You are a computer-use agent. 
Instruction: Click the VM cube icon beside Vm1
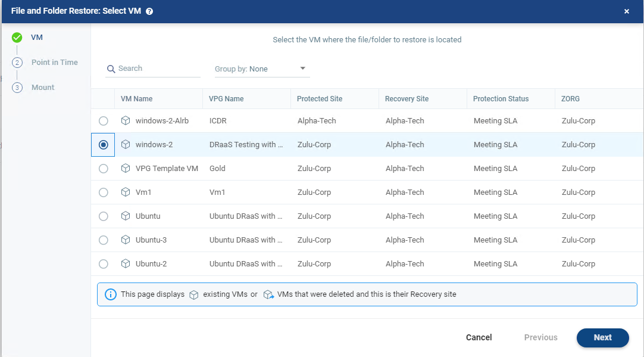coord(126,192)
